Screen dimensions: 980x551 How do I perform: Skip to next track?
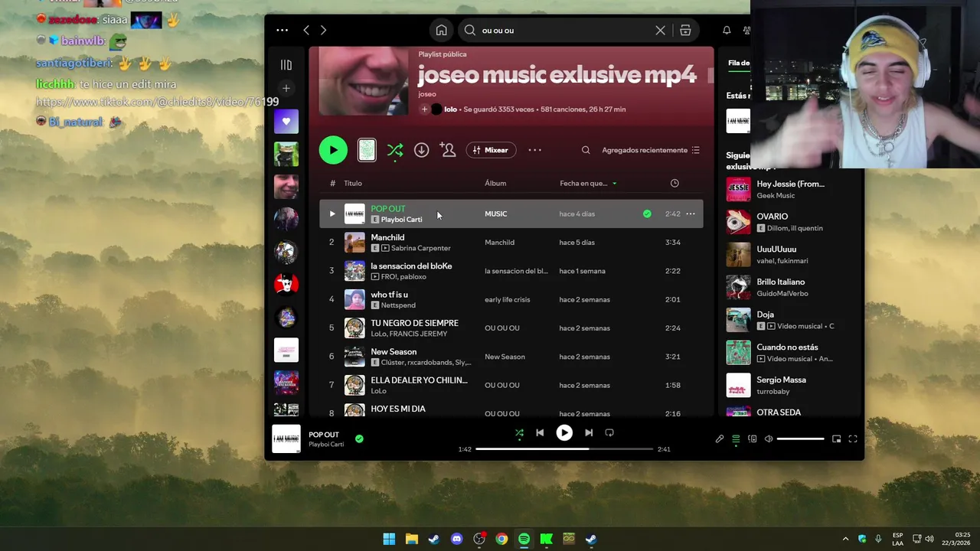(589, 432)
